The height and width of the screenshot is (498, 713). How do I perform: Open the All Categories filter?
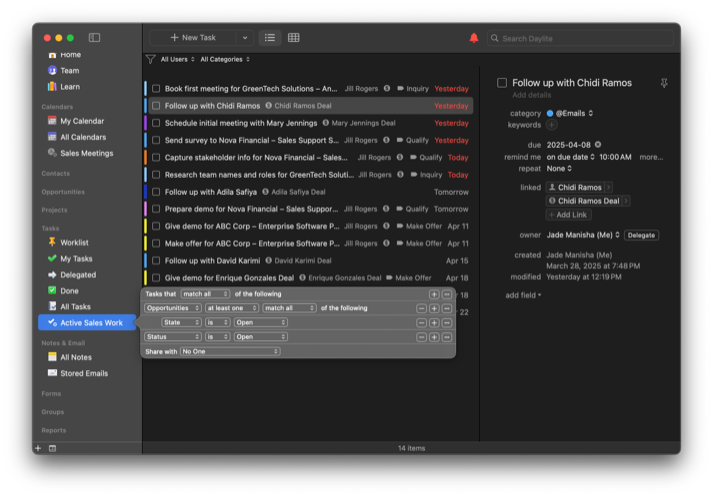click(225, 59)
